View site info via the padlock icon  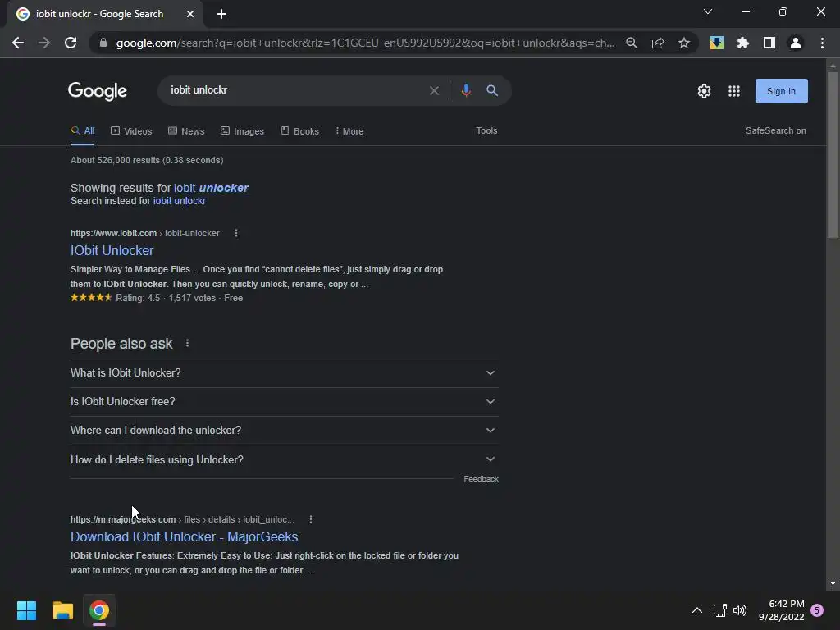pyautogui.click(x=103, y=43)
